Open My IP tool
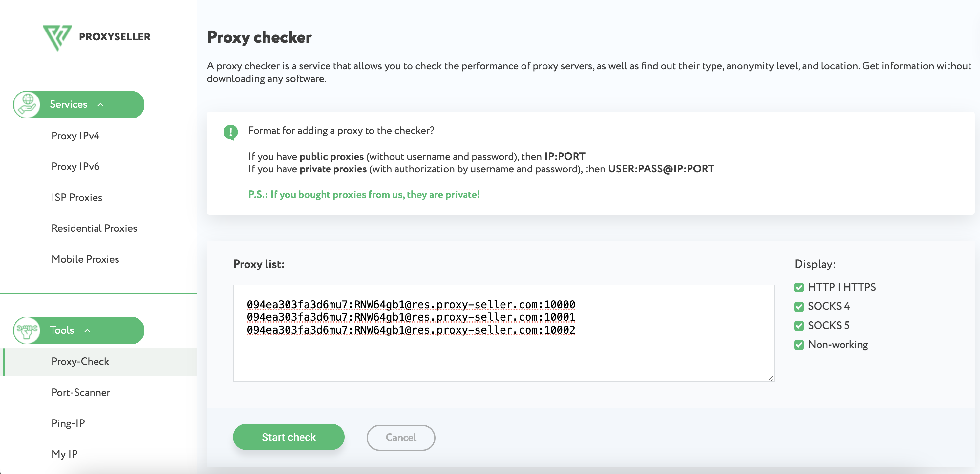Screen dimensions: 980x474 point(64,454)
